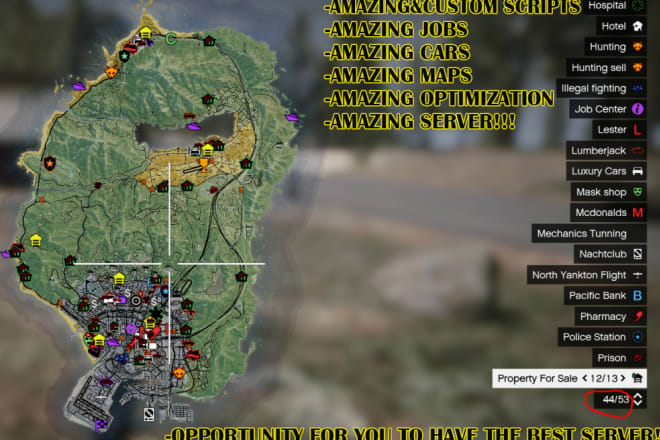Click the up/down arrows beside 44/53
This screenshot has height=440, width=660.
point(638,399)
